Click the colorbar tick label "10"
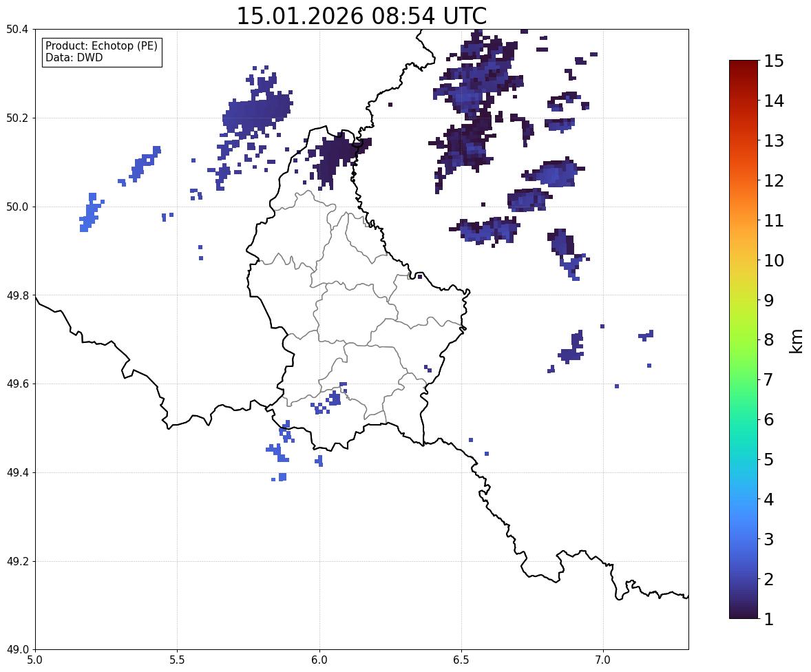This screenshot has height=672, width=811. (774, 260)
